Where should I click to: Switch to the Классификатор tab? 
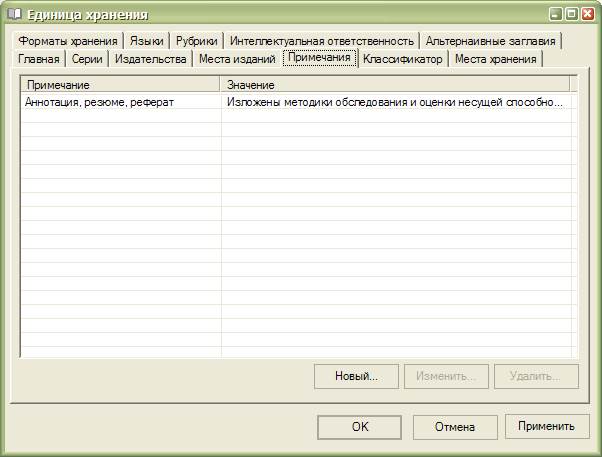point(402,60)
